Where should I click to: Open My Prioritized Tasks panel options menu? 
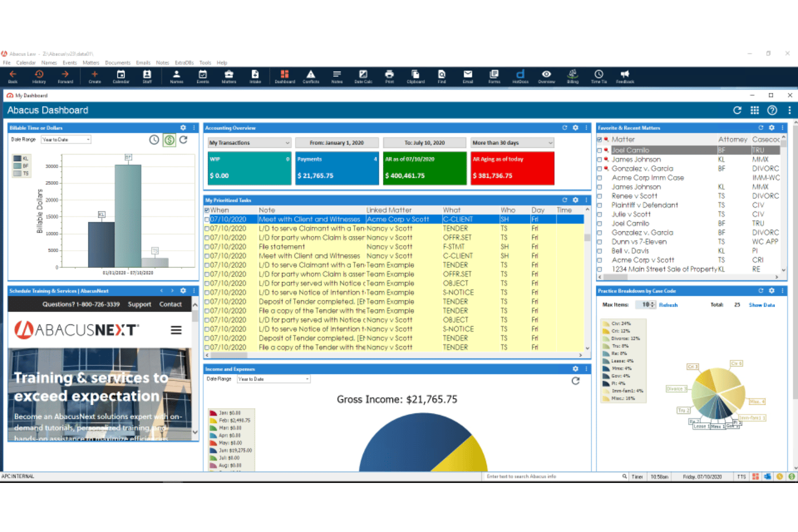(586, 200)
